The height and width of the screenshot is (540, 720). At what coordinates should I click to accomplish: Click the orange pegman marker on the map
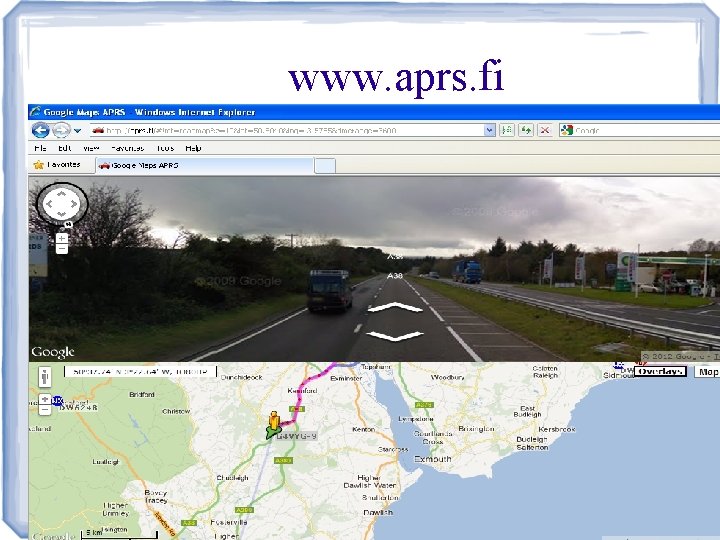(x=274, y=420)
